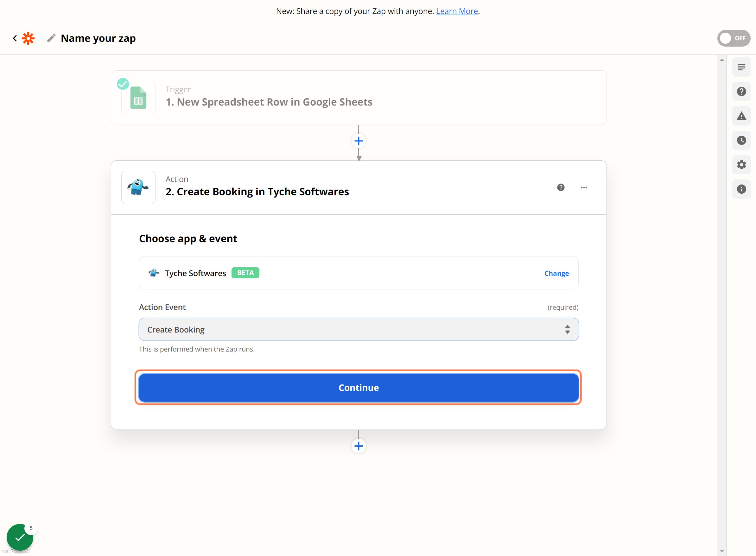Open the Learn More link in banner
Viewport: 756px width, 556px height.
tap(457, 11)
